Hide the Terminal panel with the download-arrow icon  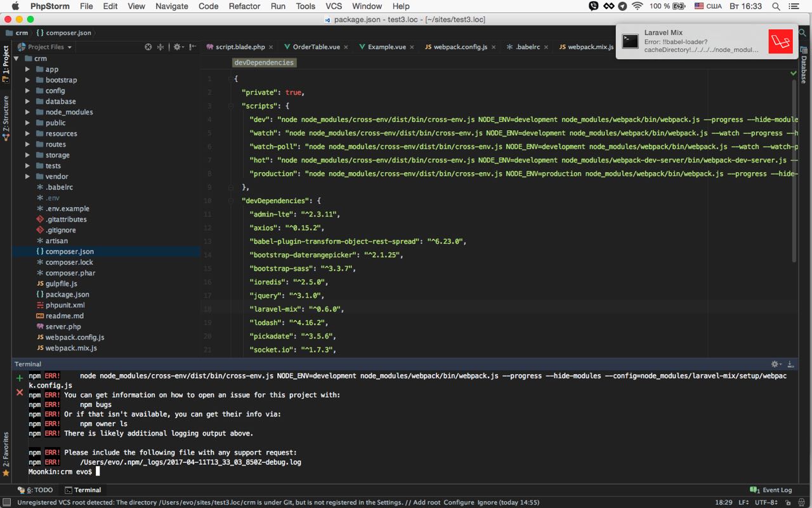(x=790, y=364)
